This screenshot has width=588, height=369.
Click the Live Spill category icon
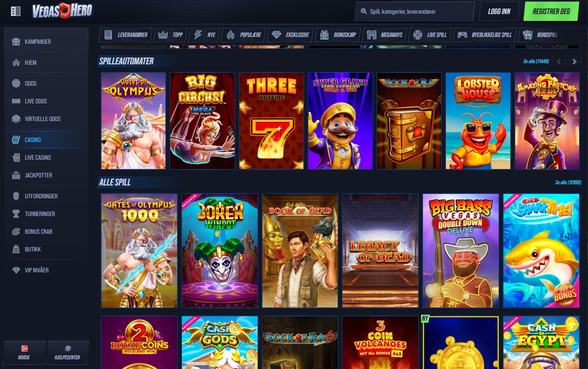[x=417, y=35]
